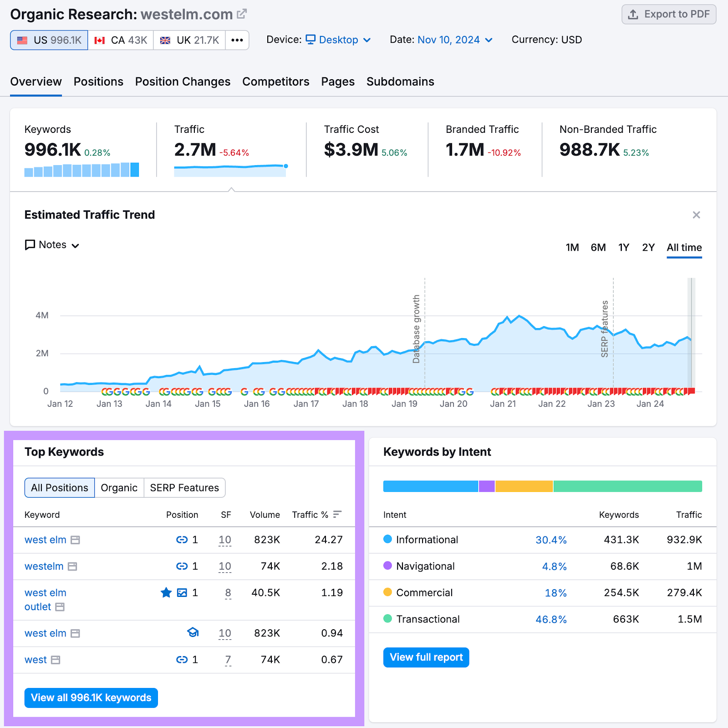
Task: Click View all 996.1K keywords button
Action: pyautogui.click(x=91, y=698)
